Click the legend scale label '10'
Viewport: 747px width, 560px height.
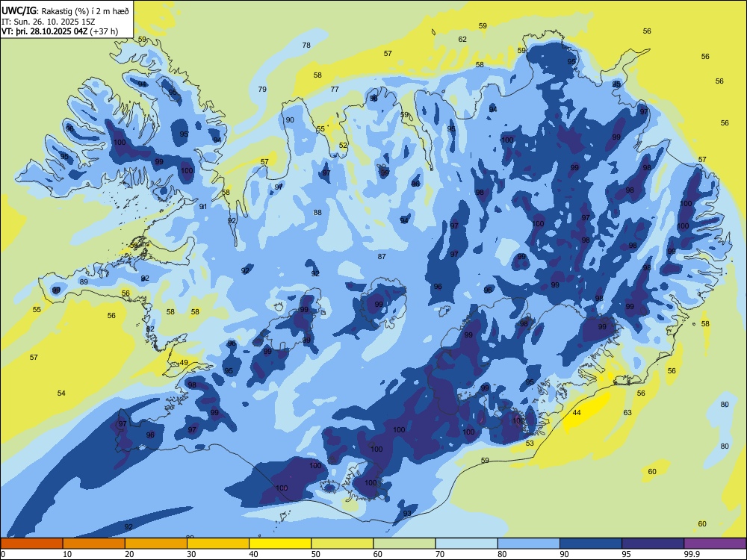[67, 554]
